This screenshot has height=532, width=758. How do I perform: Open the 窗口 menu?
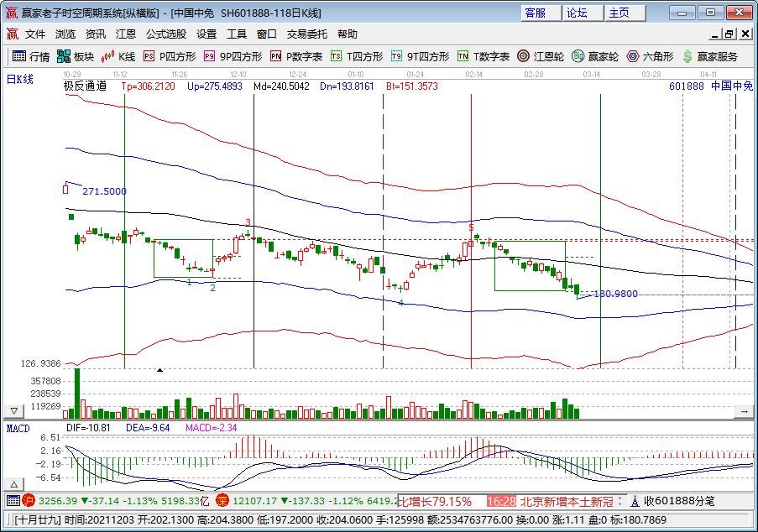click(266, 34)
